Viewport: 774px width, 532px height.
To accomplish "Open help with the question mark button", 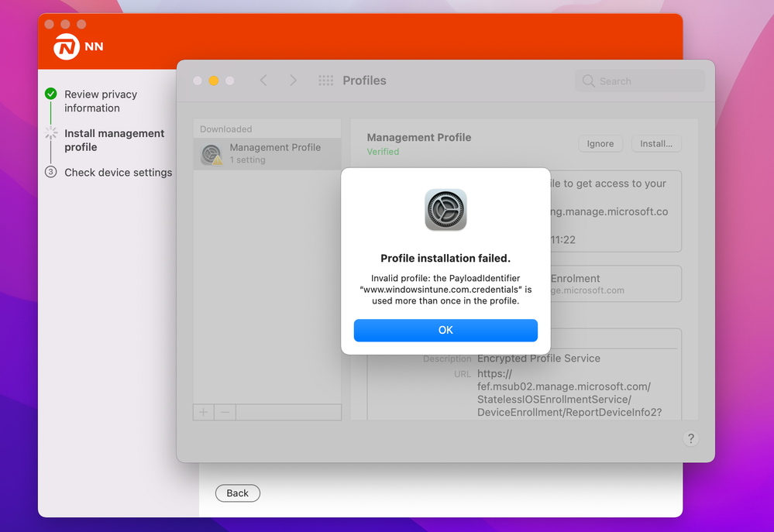I will coord(690,438).
